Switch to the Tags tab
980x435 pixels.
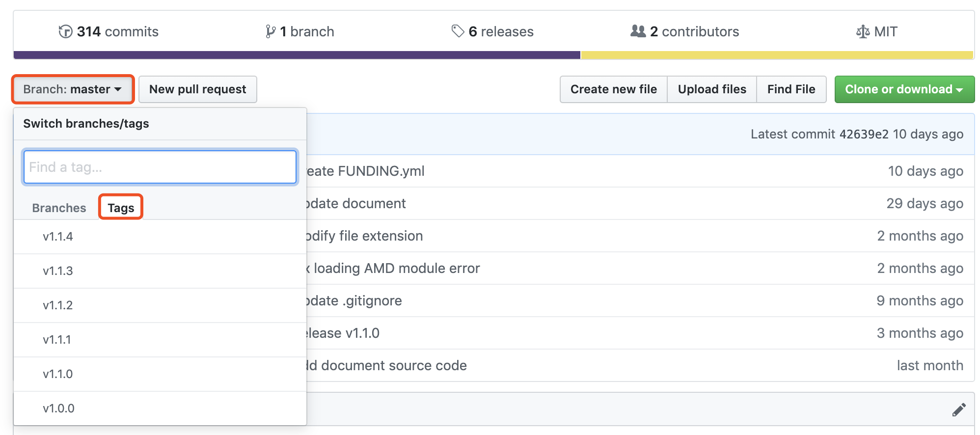tap(121, 208)
